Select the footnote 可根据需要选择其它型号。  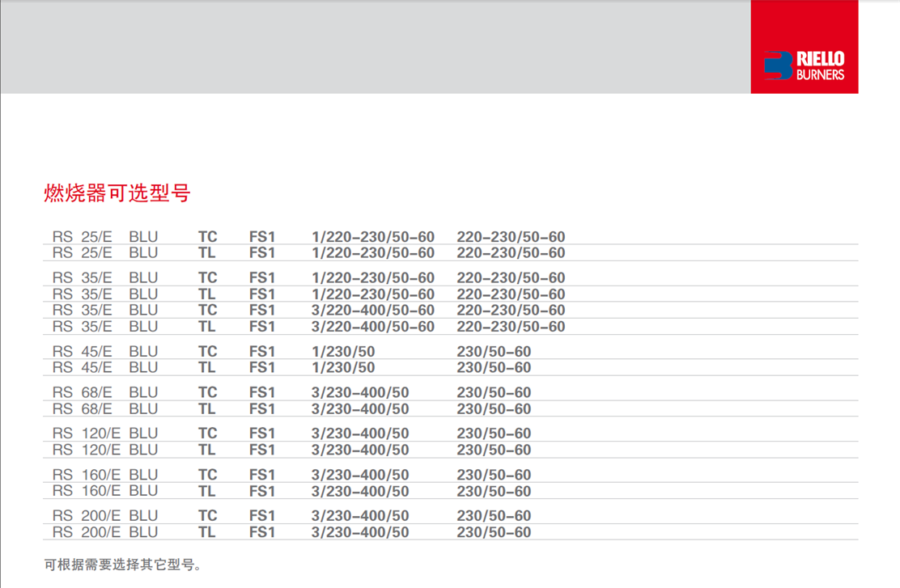[x=123, y=565]
